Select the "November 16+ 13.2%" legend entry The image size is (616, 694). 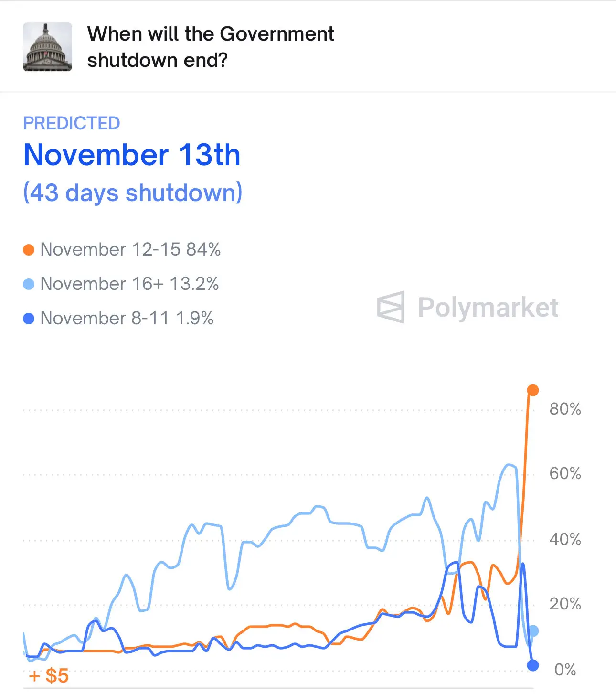click(x=129, y=284)
